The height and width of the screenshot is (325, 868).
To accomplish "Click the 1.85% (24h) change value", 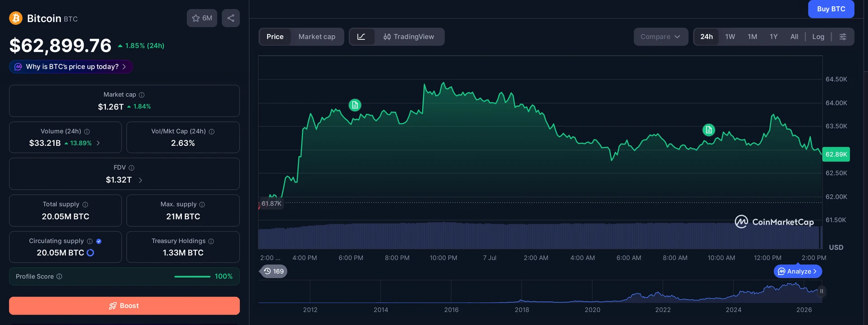I will point(145,46).
